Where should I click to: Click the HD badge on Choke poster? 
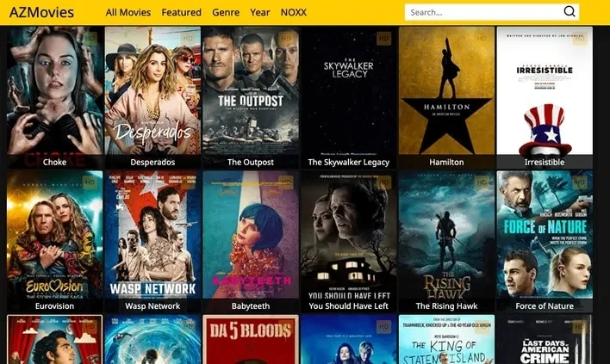(x=90, y=39)
